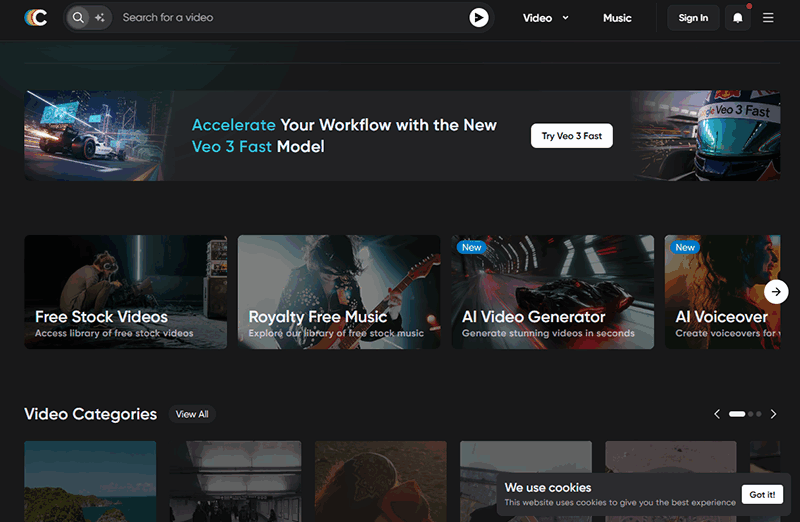Click Try Veo 3 Fast button
This screenshot has width=800, height=522.
click(571, 136)
